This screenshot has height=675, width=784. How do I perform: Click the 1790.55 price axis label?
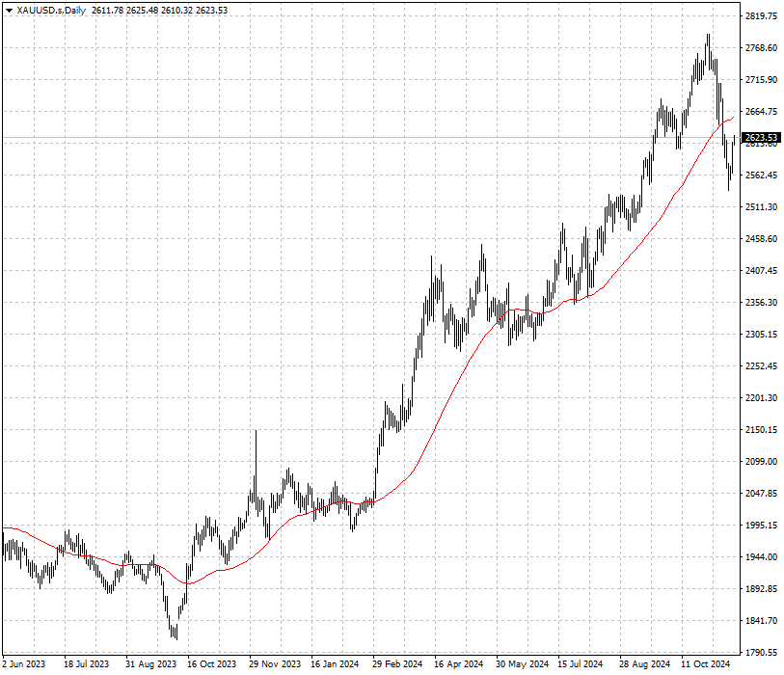[761, 653]
